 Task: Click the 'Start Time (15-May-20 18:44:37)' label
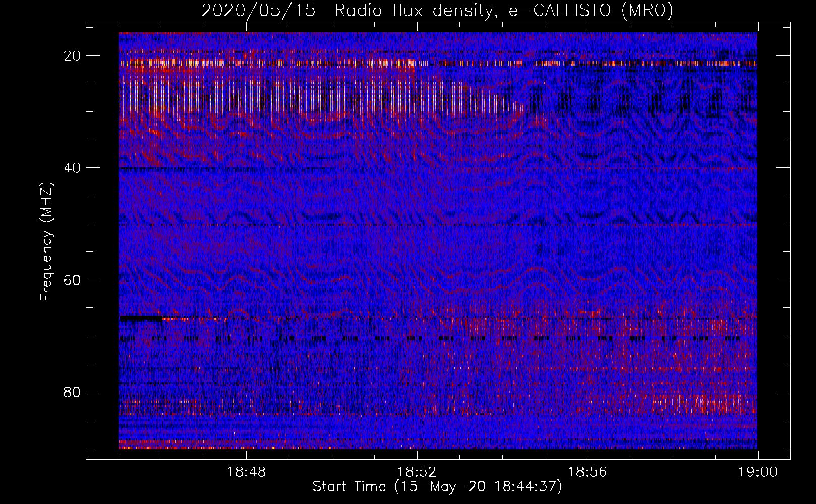[x=437, y=487]
